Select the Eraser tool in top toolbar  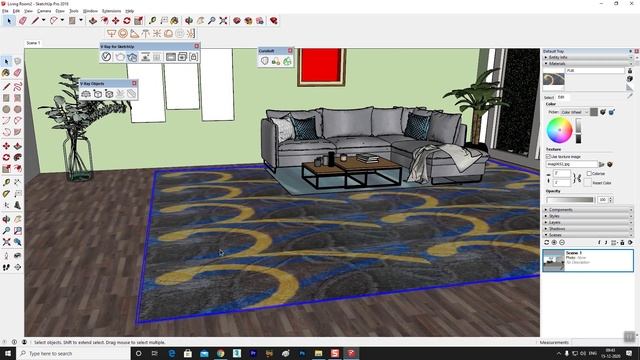23,20
